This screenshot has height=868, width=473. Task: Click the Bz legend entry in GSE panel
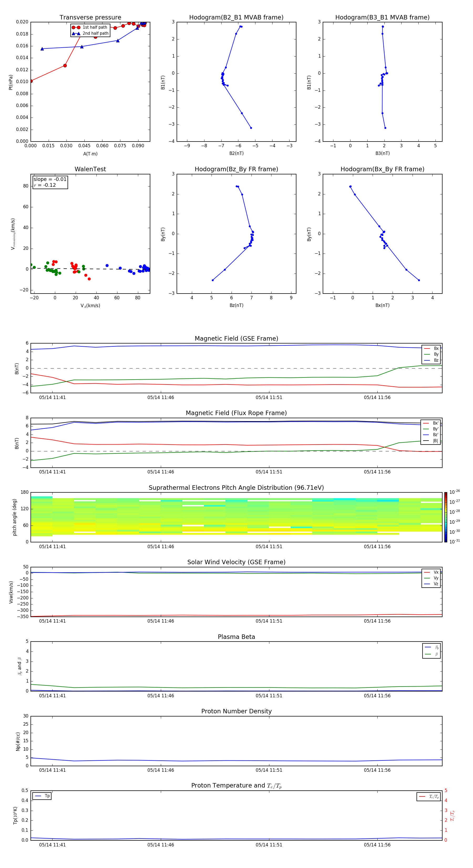431,360
